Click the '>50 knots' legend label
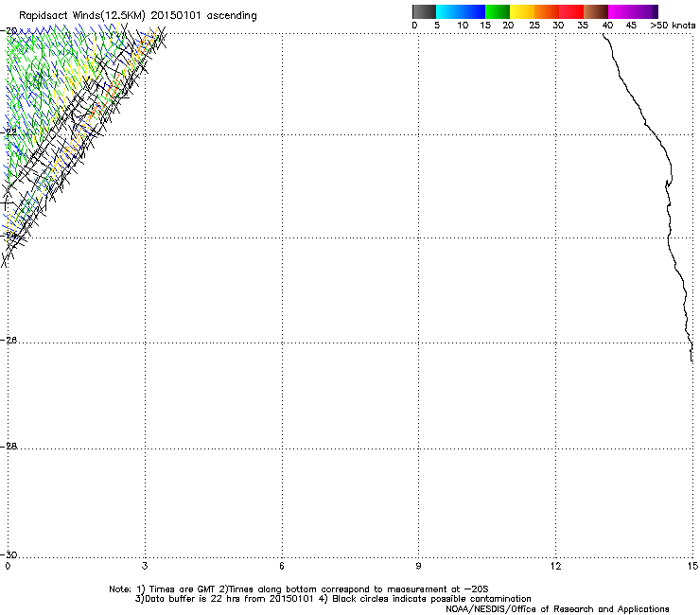The image size is (700, 615). (673, 26)
